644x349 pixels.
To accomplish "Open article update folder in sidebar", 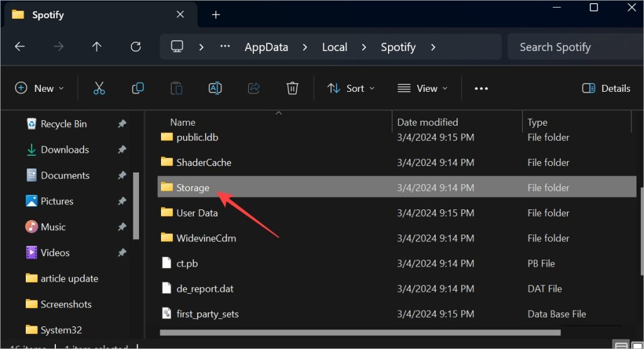I will click(69, 279).
